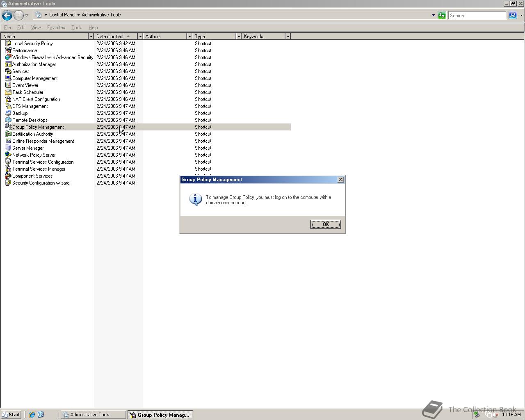
Task: Select the Group Policy Management icon
Action: tap(8, 127)
